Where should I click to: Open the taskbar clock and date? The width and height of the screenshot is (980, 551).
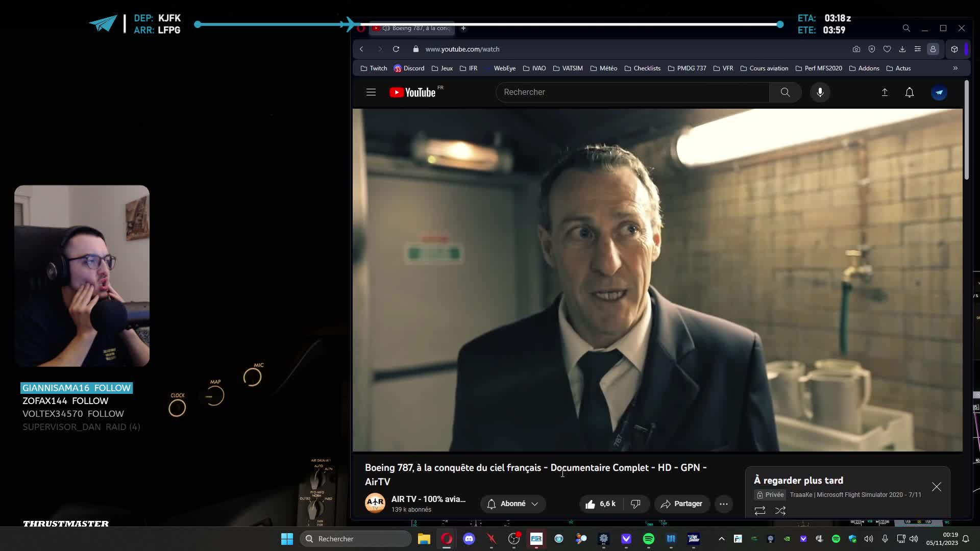pos(942,539)
